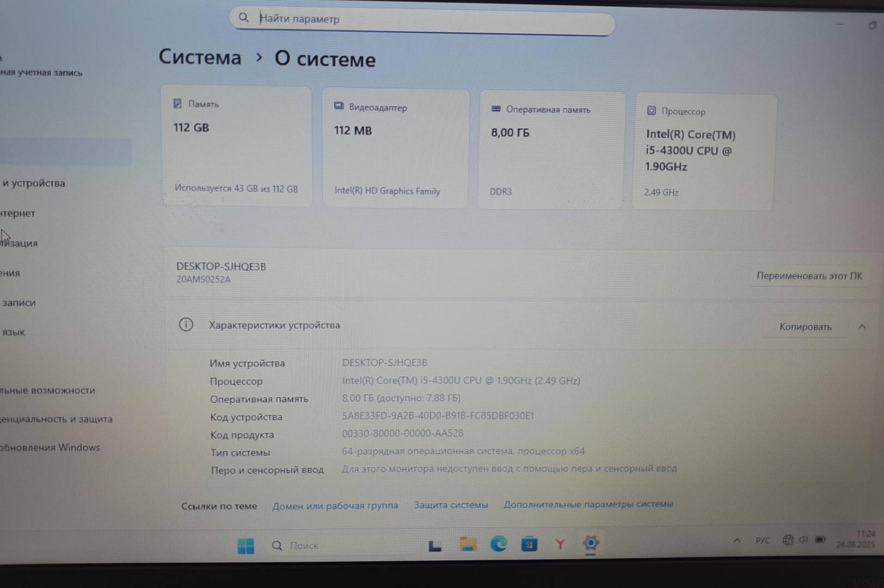This screenshot has width=884, height=588.
Task: Click Система in the breadcrumb
Action: coord(200,57)
